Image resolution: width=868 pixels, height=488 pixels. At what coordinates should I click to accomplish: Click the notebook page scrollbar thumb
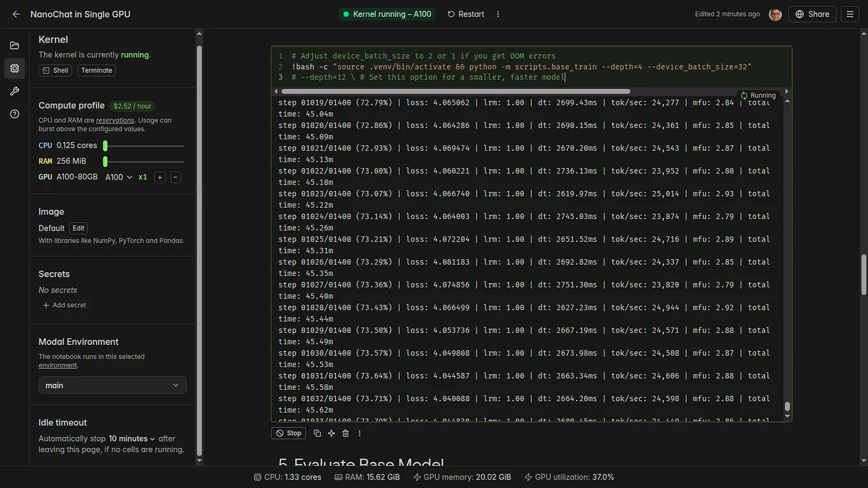click(864, 273)
